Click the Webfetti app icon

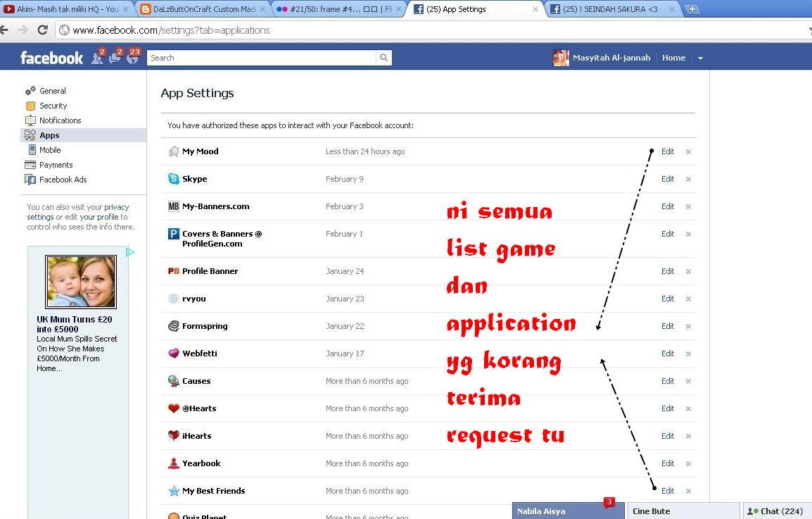click(174, 354)
